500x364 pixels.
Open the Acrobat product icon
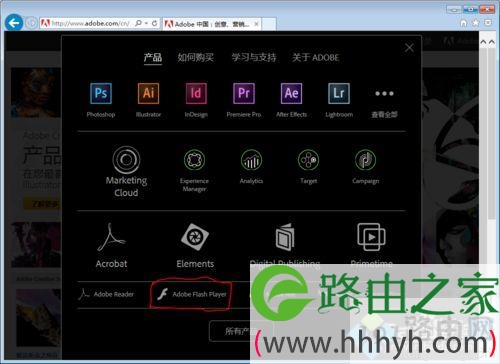click(111, 237)
